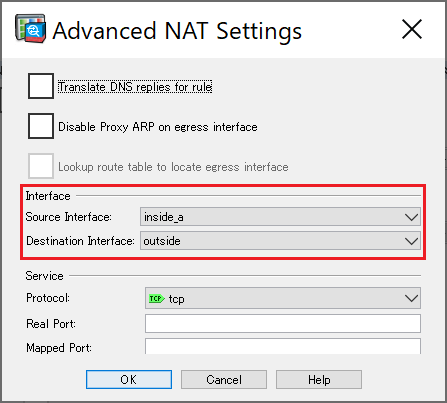The width and height of the screenshot is (447, 403).
Task: Enable Translate DNS replies for rule checkbox
Action: [x=41, y=86]
